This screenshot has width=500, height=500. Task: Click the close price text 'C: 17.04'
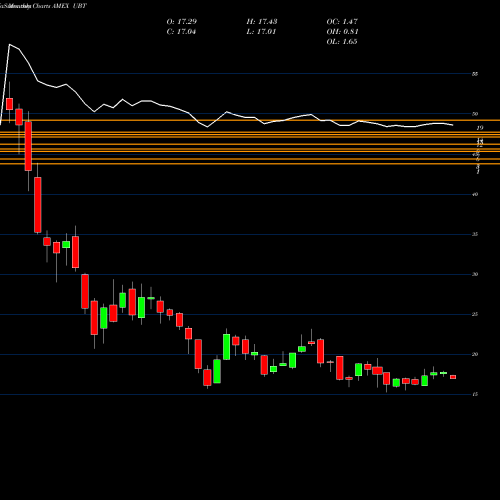tap(182, 32)
